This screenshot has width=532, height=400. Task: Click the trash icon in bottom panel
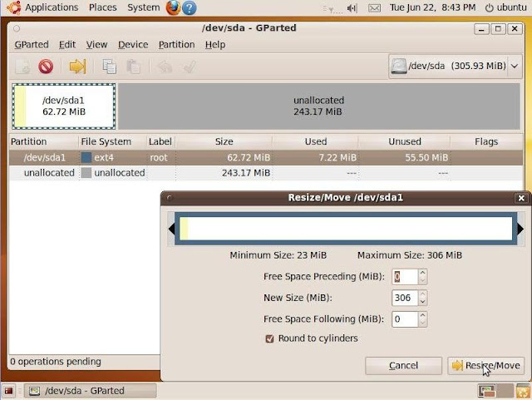click(x=523, y=391)
